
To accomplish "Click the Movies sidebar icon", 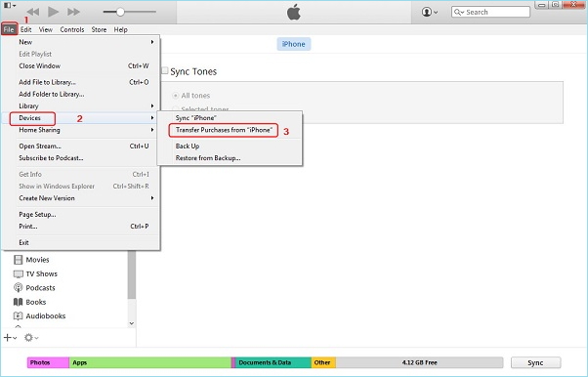I will tap(18, 260).
